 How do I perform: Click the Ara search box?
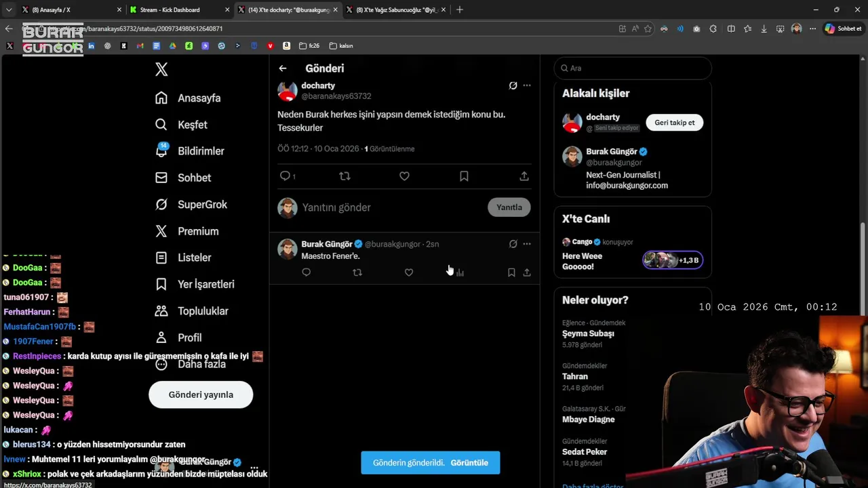[633, 68]
